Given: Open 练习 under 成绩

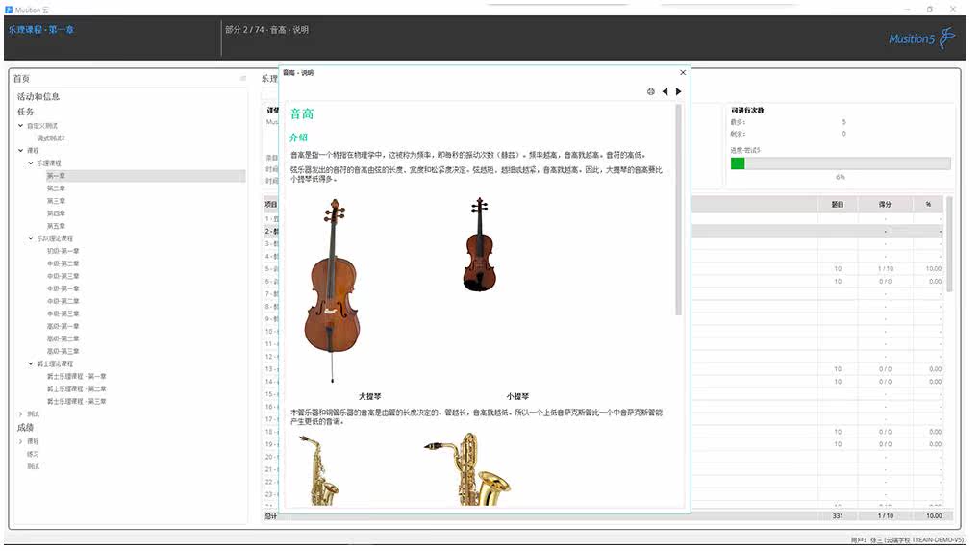Looking at the screenshot, I should (33, 454).
